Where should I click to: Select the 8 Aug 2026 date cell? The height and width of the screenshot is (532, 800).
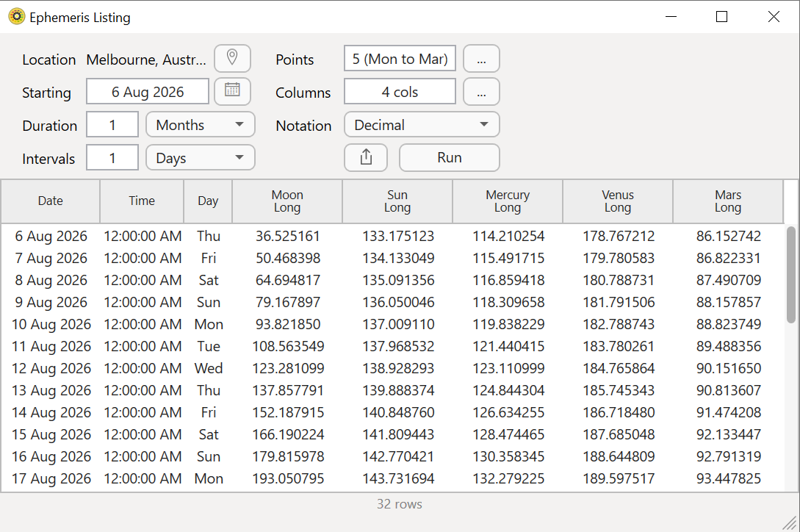pos(51,280)
